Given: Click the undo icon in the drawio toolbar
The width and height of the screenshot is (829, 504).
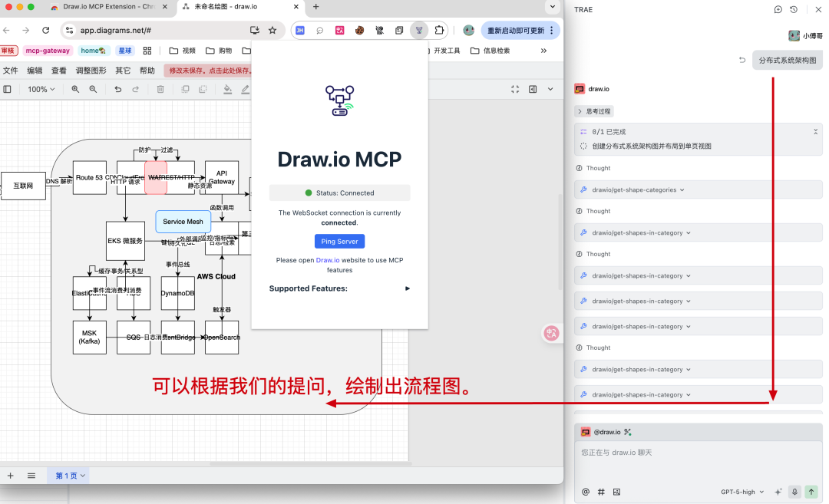Looking at the screenshot, I should (117, 89).
